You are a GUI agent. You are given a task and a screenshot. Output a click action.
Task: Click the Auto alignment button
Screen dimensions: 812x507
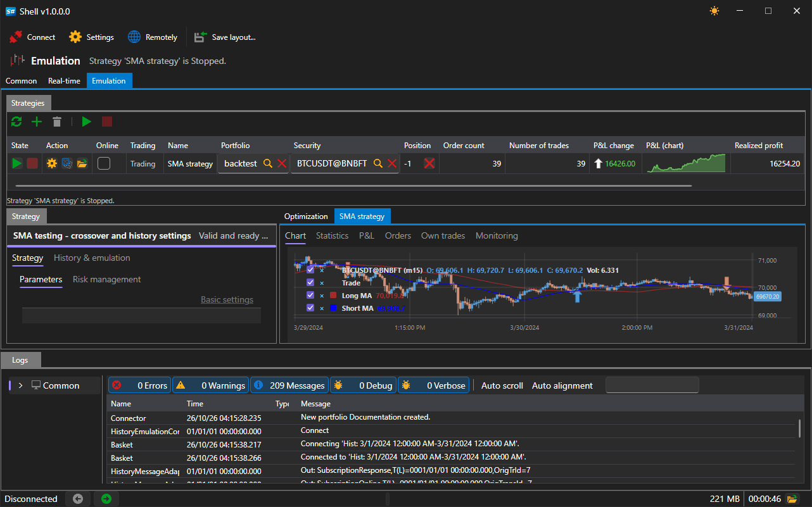click(562, 385)
